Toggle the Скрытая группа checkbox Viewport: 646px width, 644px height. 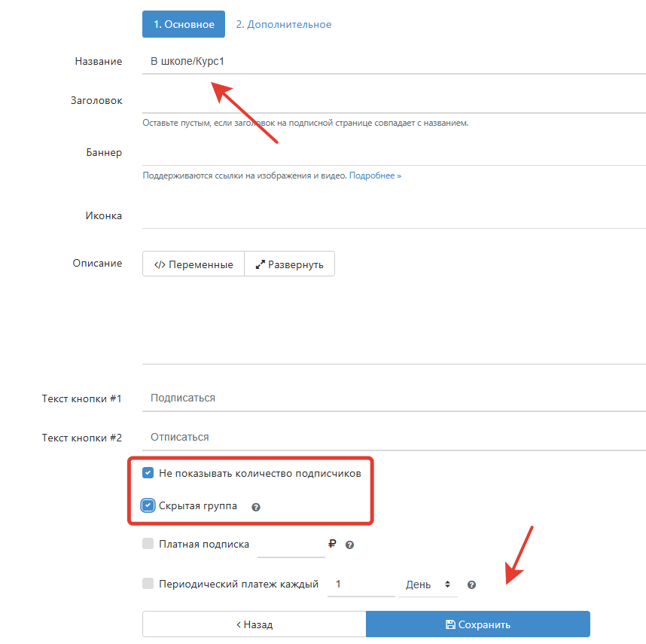point(148,505)
